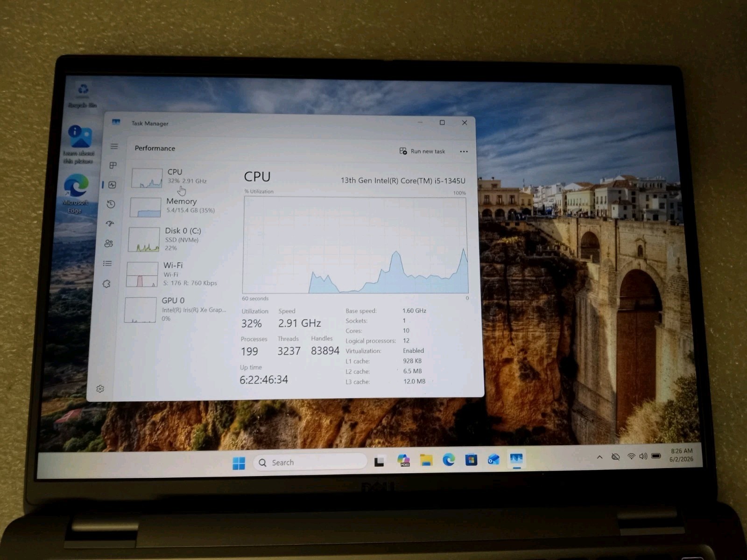Click the Up time value 6:22:46:34
This screenshot has height=560, width=747.
[x=264, y=380]
